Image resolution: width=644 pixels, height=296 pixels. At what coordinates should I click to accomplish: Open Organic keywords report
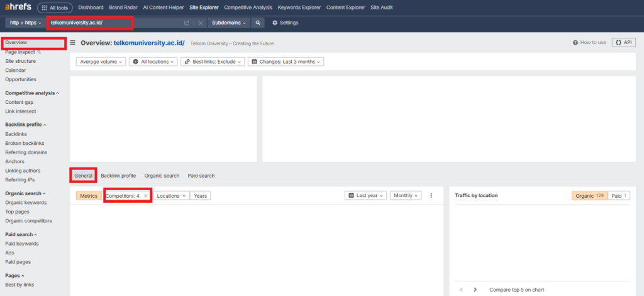coord(26,203)
